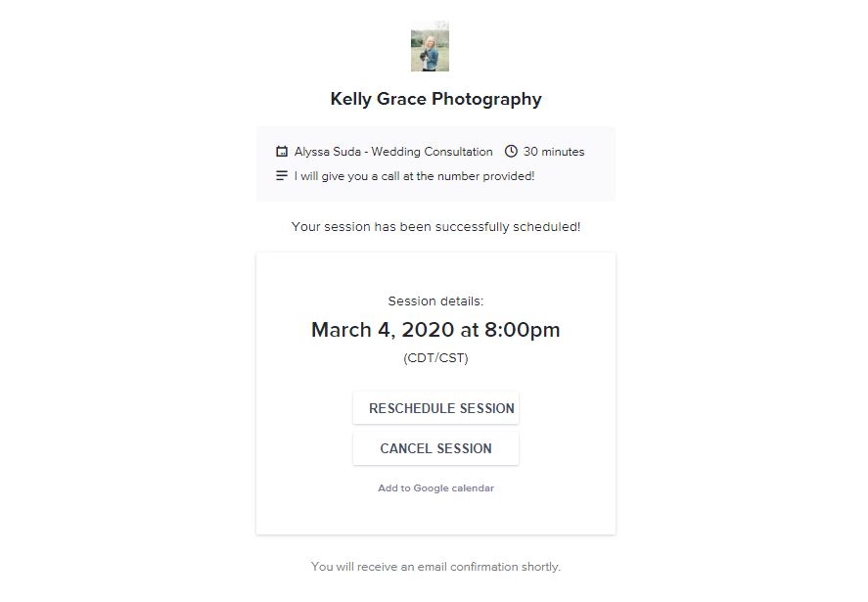Click the email confirmation notice at the bottom

click(x=435, y=567)
